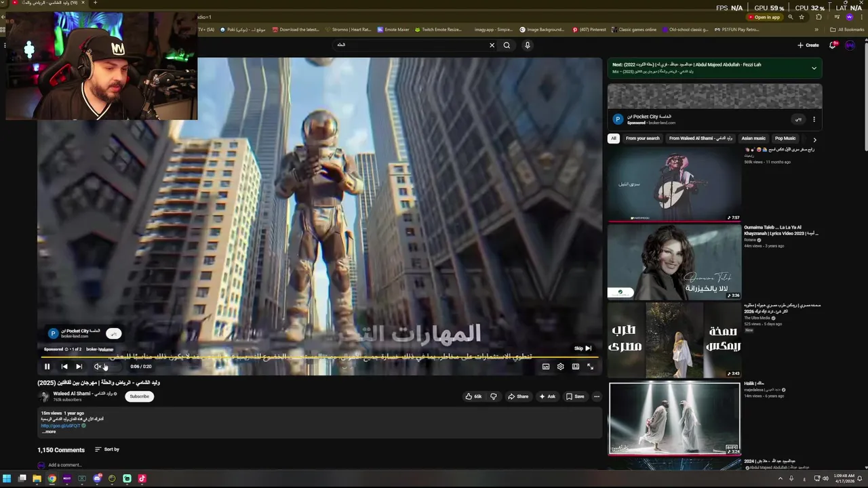The height and width of the screenshot is (488, 868).
Task: Open the account avatar menu
Action: [x=850, y=45]
